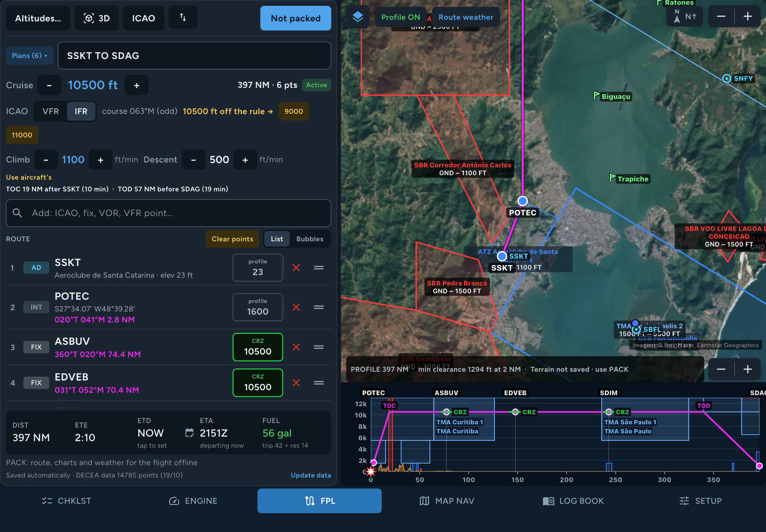Go to the MAP NAV tab
The image size is (766, 532).
pyautogui.click(x=447, y=501)
